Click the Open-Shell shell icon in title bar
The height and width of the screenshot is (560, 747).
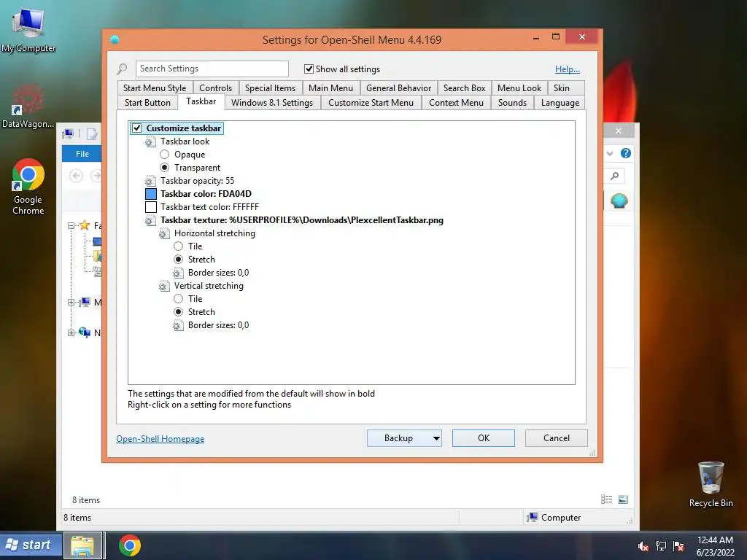pyautogui.click(x=115, y=39)
